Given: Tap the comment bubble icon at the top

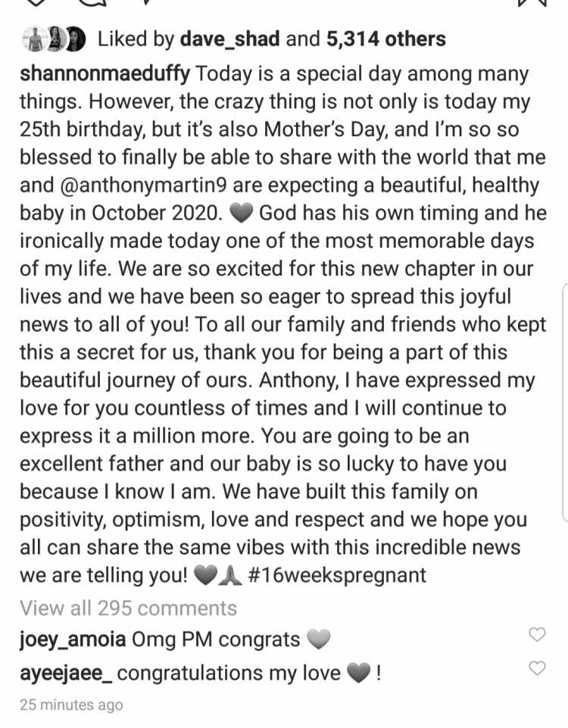Looking at the screenshot, I should tap(93, 2).
